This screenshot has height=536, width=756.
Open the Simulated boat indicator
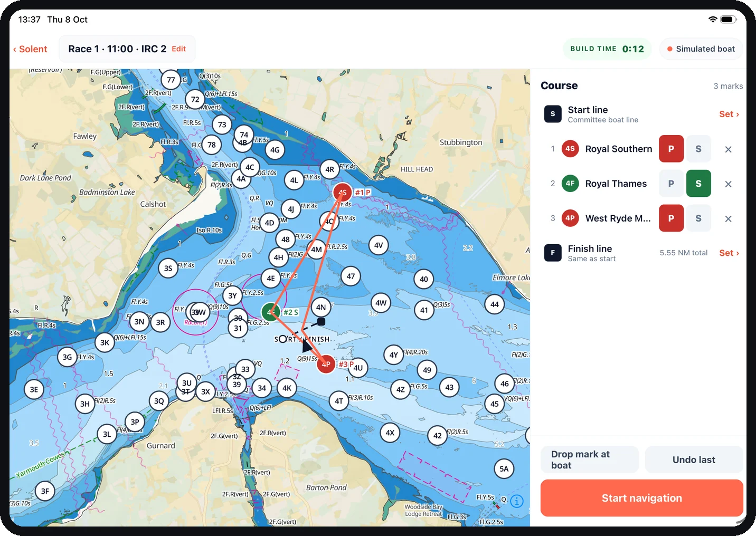coord(701,49)
